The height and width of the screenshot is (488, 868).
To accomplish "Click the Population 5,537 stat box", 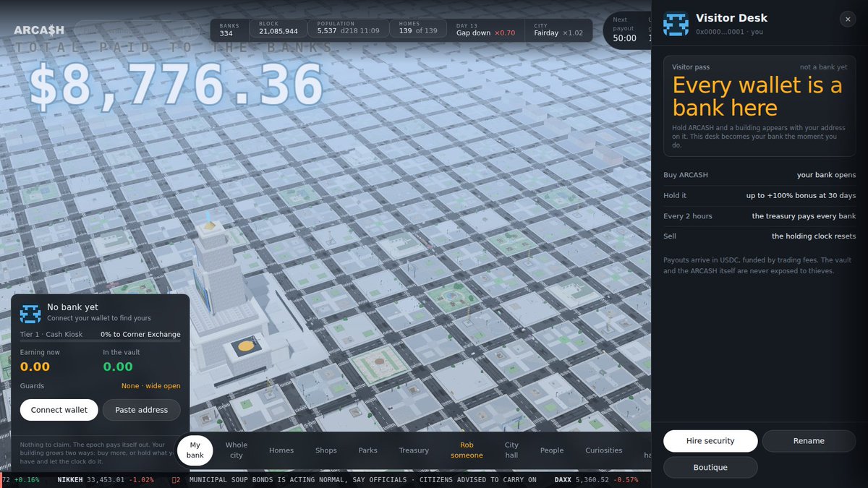I will click(x=349, y=29).
